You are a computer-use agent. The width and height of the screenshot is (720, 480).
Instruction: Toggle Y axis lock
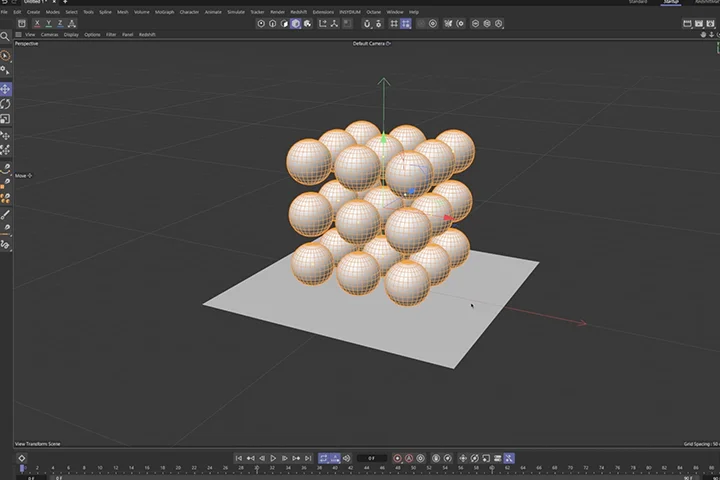[49, 23]
